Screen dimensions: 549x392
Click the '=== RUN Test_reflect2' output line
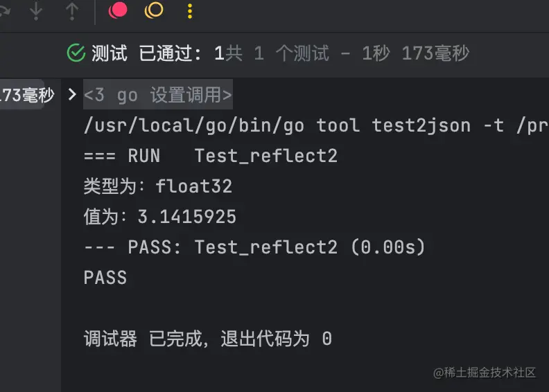(211, 156)
